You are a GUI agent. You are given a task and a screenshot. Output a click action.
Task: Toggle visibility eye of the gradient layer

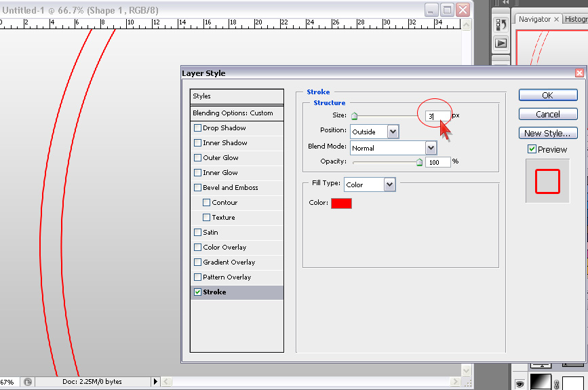[x=520, y=384]
